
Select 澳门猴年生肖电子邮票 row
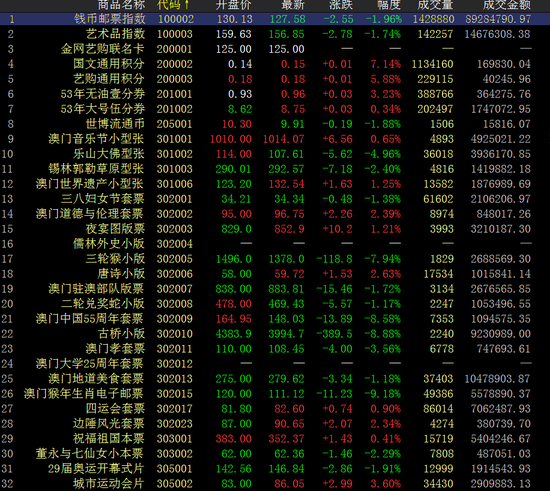coord(83,394)
